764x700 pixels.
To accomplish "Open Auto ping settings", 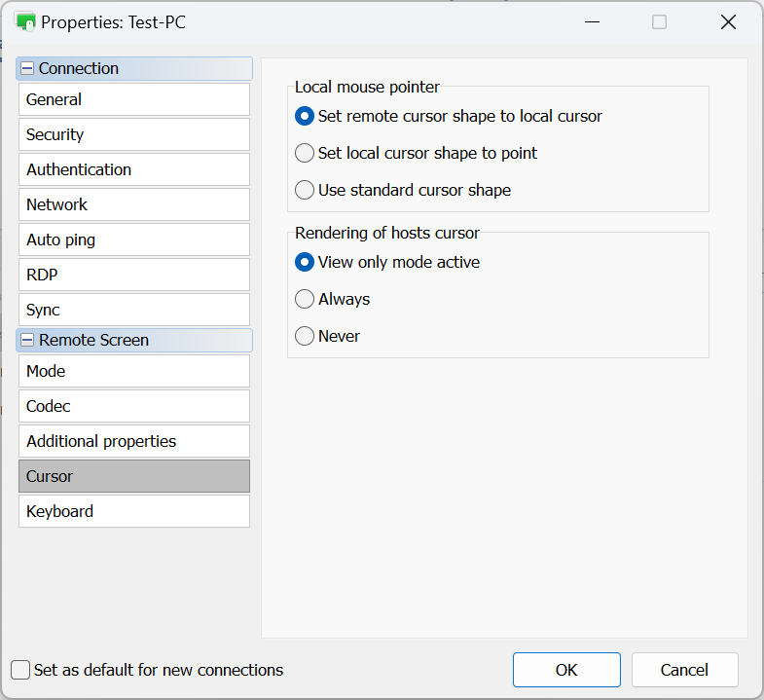I will 133,239.
